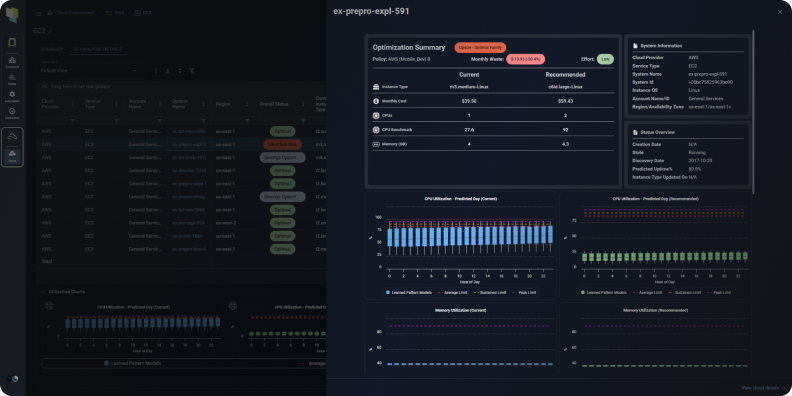Screen dimensions: 792x396
Task: Open the Containers section in the sidebar
Action: (12, 62)
